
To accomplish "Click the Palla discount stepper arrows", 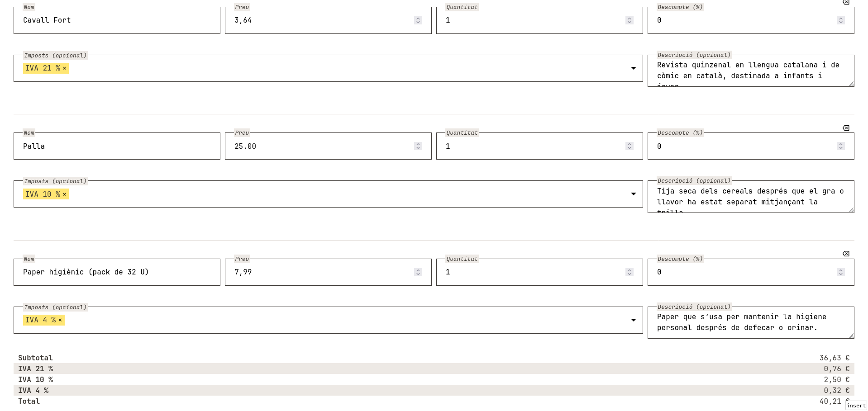I will tap(841, 146).
